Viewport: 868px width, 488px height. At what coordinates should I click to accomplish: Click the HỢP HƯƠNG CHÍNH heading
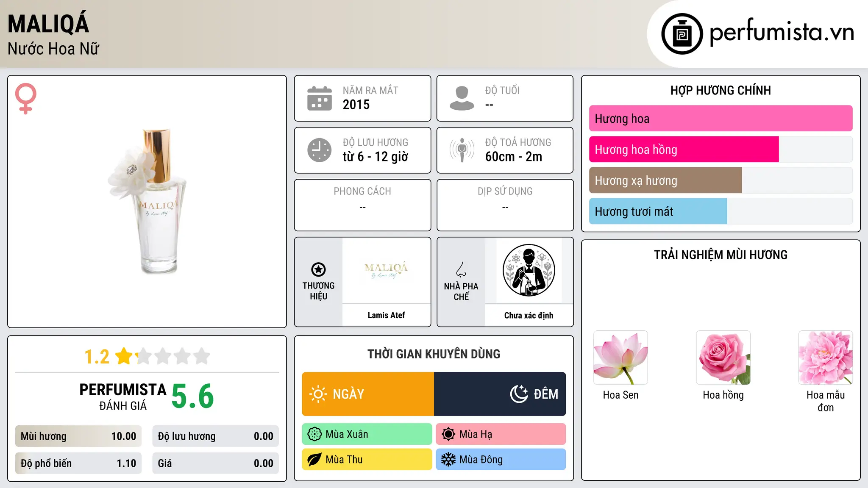[721, 90]
